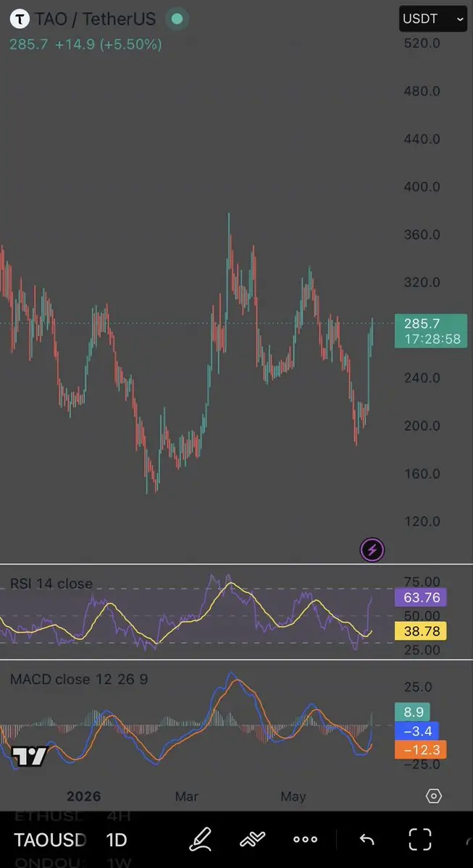This screenshot has width=473, height=868.
Task: Tap the RSI average 38.78 label
Action: (x=420, y=631)
